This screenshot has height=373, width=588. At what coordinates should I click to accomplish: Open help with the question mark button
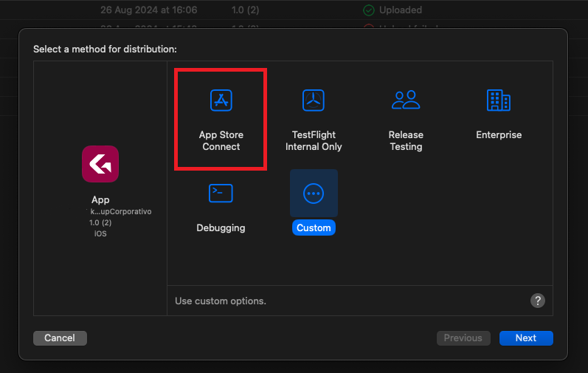(x=538, y=300)
